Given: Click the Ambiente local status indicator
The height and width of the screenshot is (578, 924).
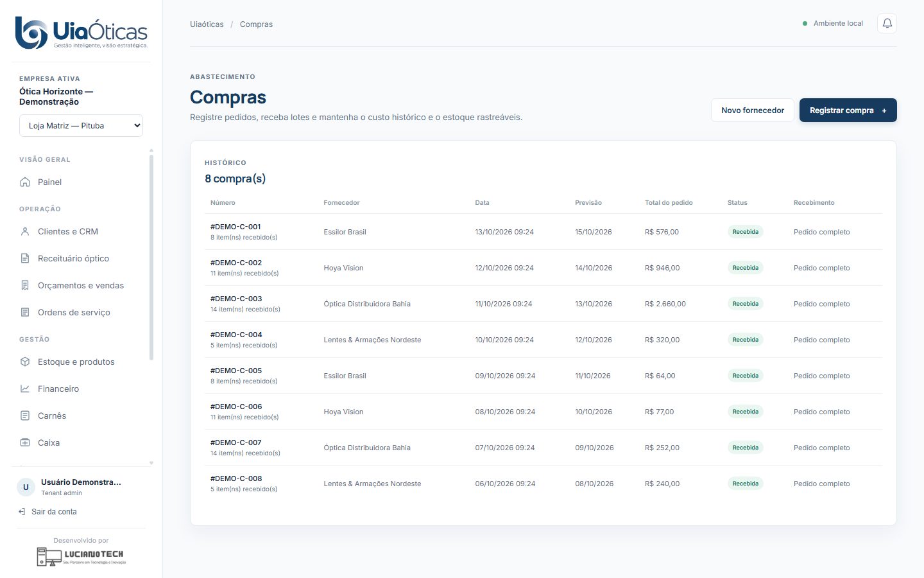Looking at the screenshot, I should click(833, 23).
